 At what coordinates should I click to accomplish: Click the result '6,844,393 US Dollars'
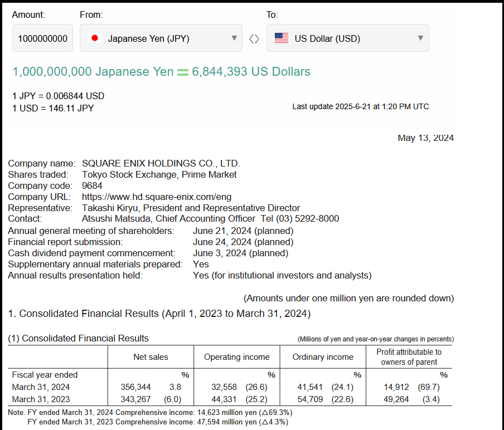251,71
